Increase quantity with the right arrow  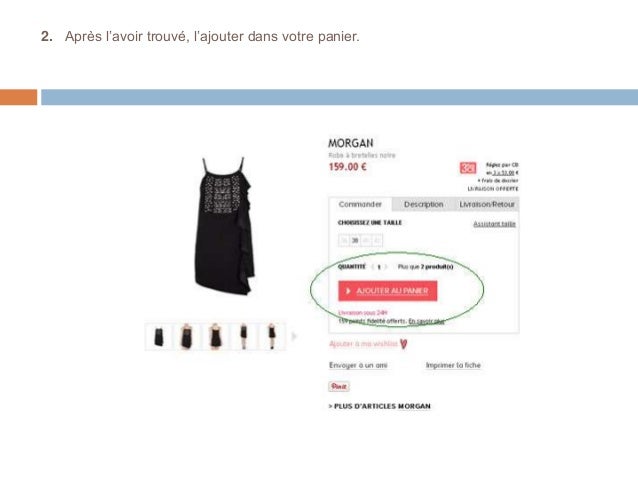386,267
